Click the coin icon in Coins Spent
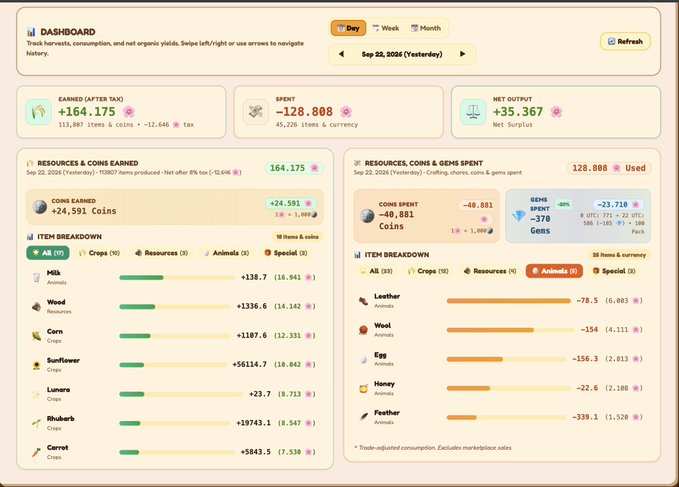 pyautogui.click(x=367, y=216)
